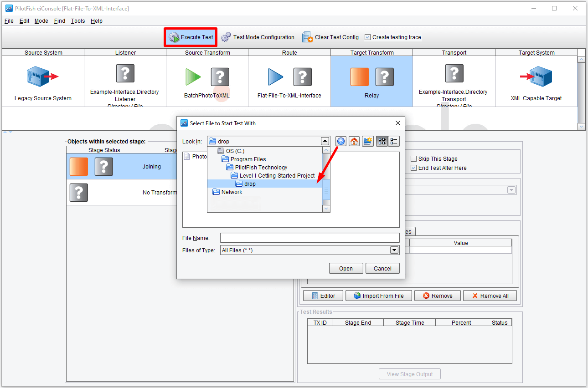This screenshot has width=588, height=388.
Task: Click the Status column header in Test Results
Action: [x=500, y=322]
